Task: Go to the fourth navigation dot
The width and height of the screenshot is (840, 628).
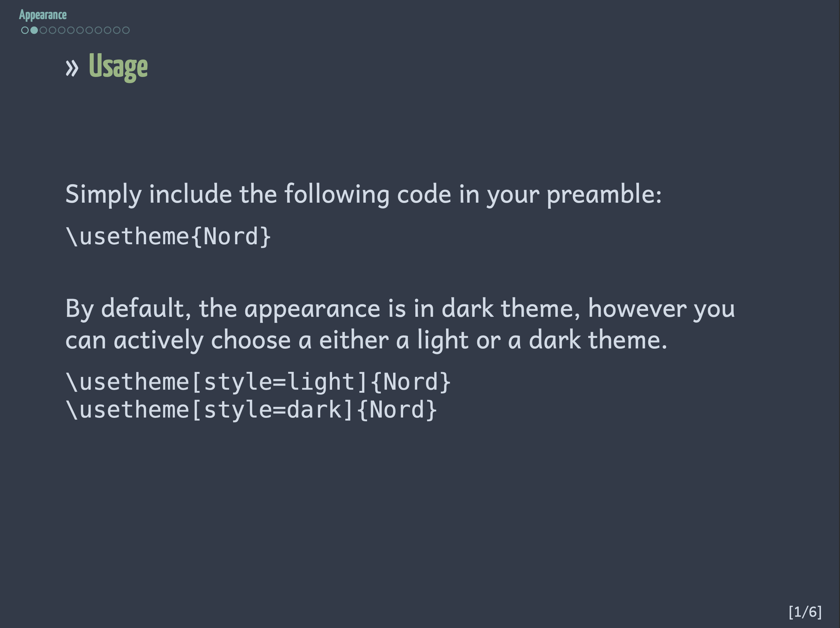Action: (x=53, y=30)
